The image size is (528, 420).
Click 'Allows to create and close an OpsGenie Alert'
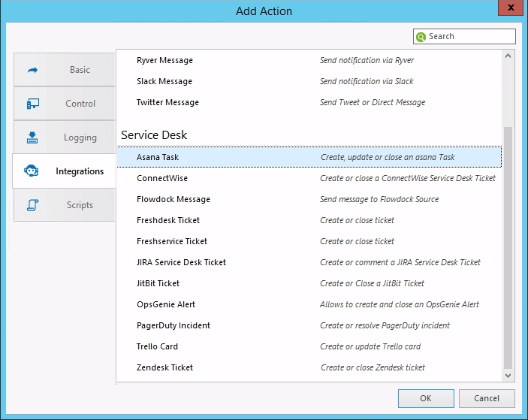[400, 304]
